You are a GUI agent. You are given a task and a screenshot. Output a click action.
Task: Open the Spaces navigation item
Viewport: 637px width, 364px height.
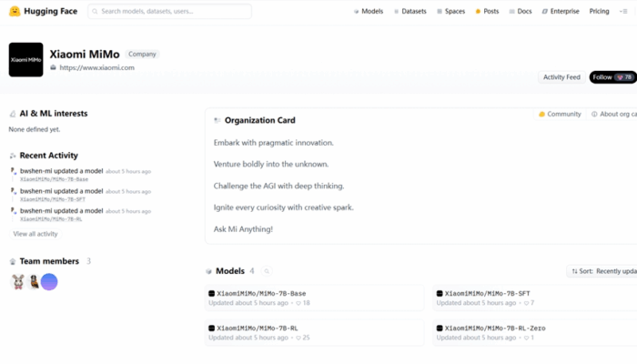point(450,11)
